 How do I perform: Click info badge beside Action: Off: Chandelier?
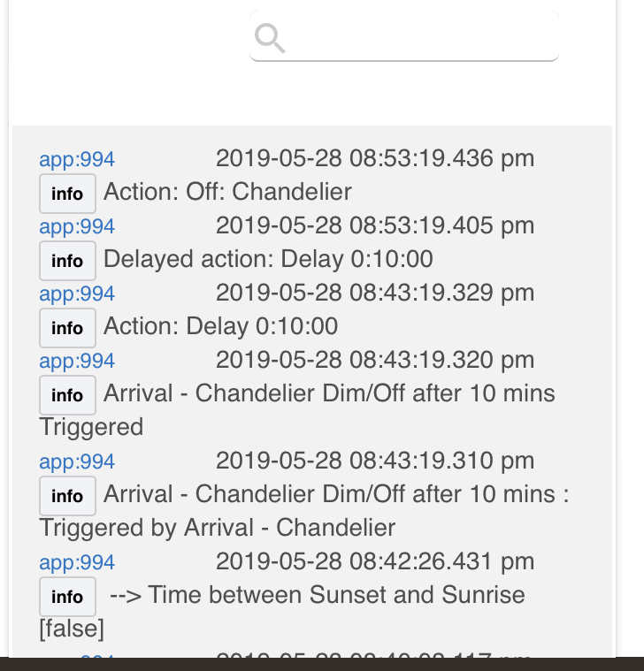click(67, 194)
